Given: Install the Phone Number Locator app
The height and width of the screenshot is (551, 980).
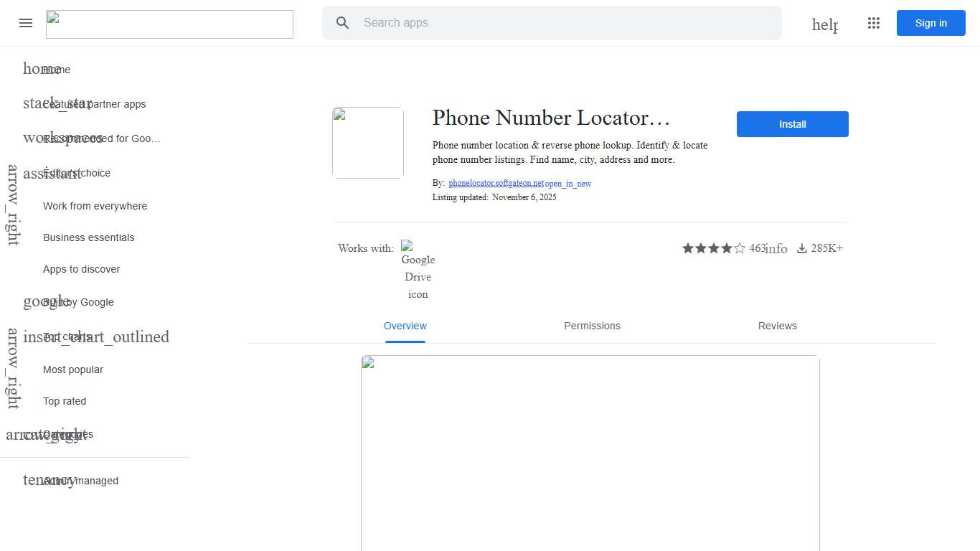Looking at the screenshot, I should 792,123.
